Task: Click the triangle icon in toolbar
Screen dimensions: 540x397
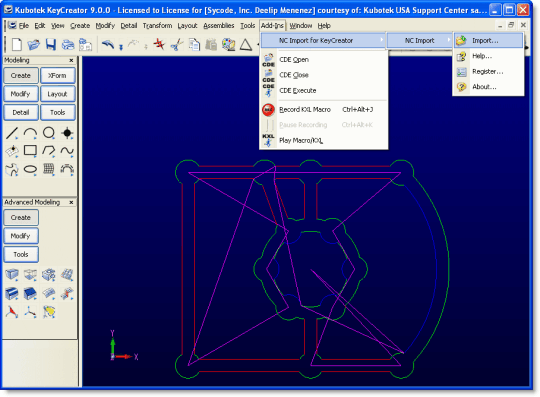Action: (246, 44)
